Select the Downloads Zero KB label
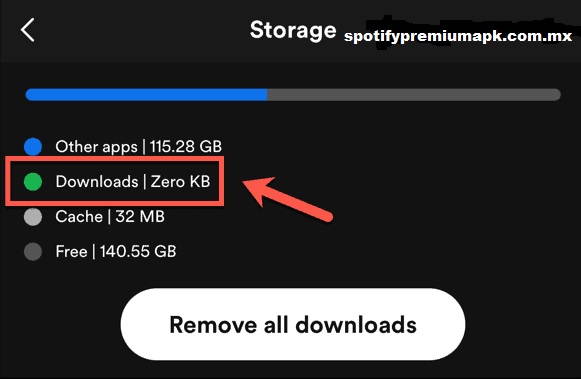Image resolution: width=581 pixels, height=379 pixels. [133, 182]
